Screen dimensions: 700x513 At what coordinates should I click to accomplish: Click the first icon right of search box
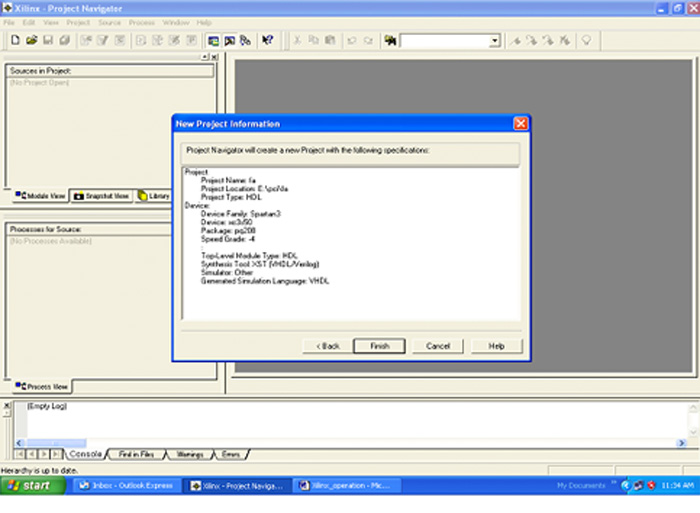point(516,40)
